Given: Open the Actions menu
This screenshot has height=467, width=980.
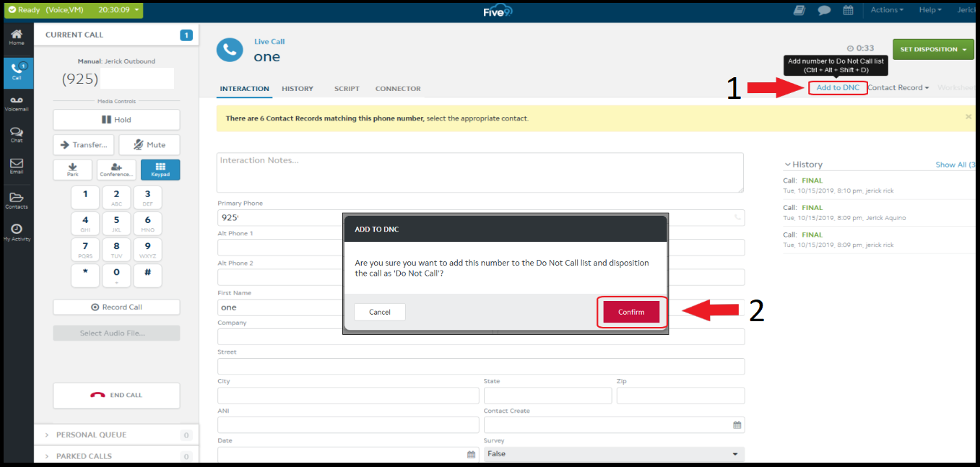Looking at the screenshot, I should pyautogui.click(x=886, y=10).
